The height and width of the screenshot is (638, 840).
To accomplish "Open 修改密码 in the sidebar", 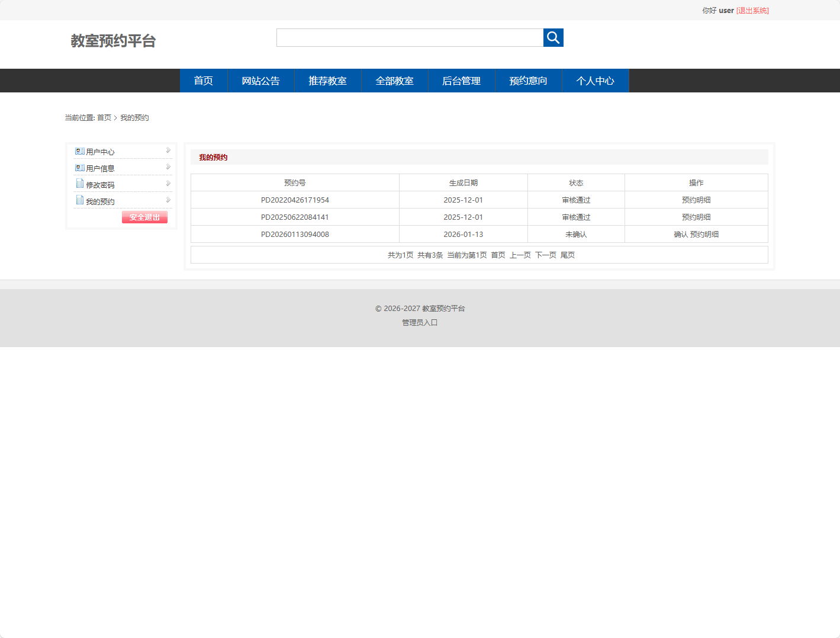I will (x=101, y=184).
